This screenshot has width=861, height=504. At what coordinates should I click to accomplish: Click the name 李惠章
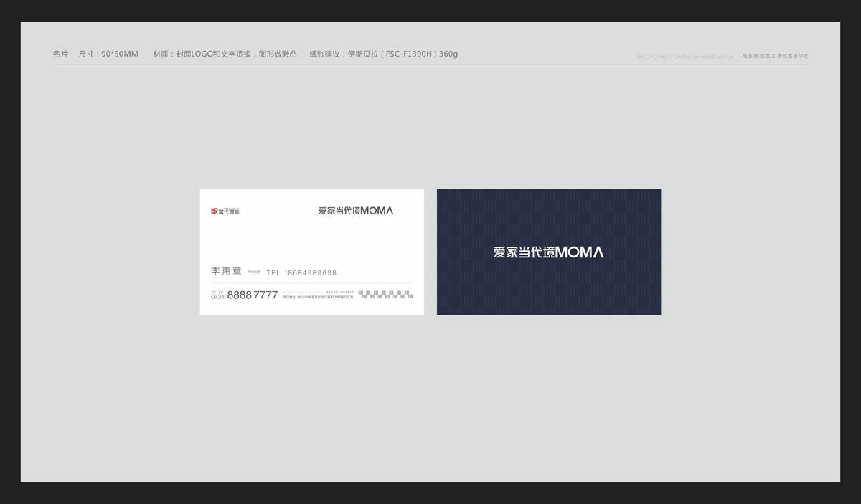point(226,272)
